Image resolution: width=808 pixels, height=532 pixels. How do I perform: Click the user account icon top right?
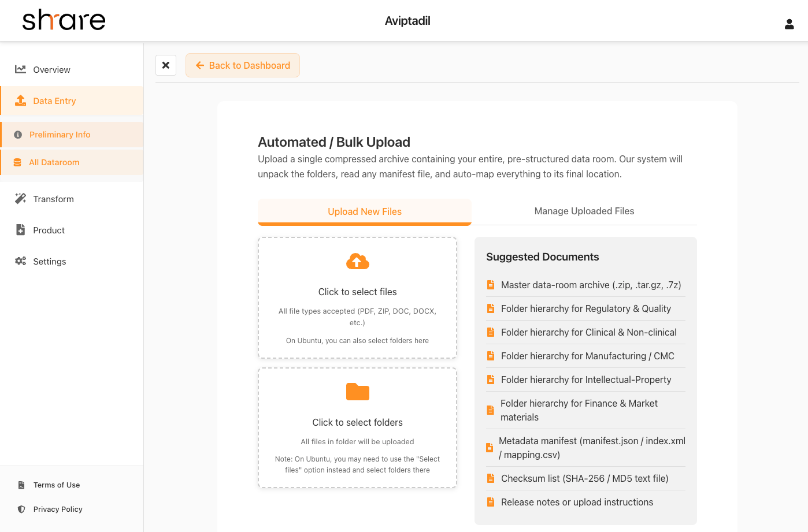pyautogui.click(x=790, y=24)
